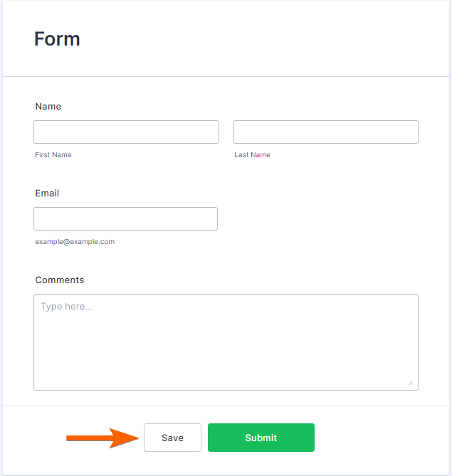Click the Last Name input field
The height and width of the screenshot is (476, 452).
[325, 132]
